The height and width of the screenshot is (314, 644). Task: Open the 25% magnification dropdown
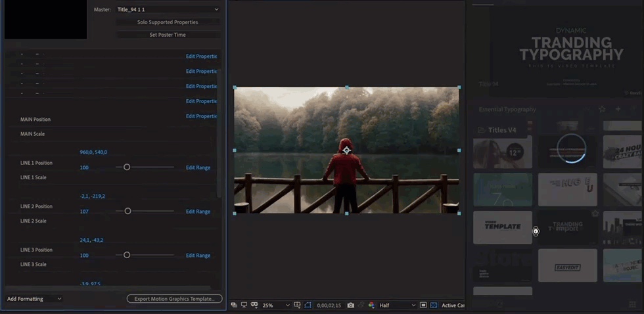pos(276,305)
